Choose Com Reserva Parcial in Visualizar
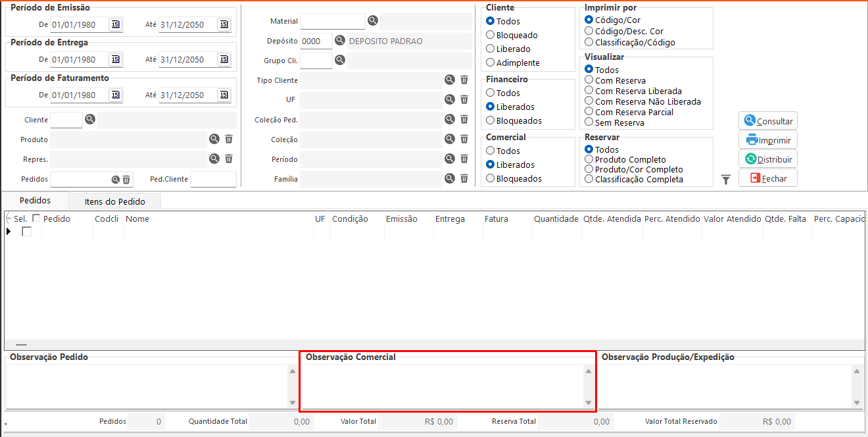 589,112
